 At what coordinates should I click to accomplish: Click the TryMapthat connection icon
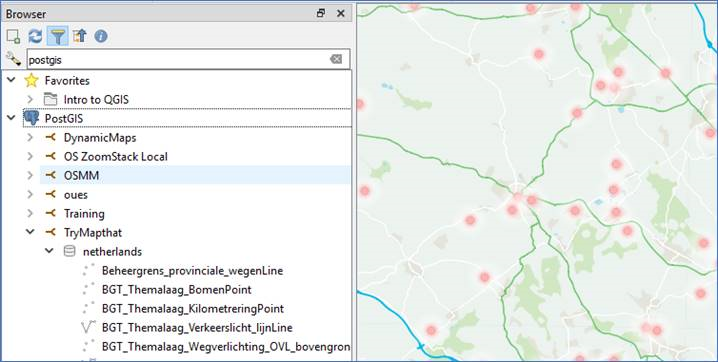(50, 232)
